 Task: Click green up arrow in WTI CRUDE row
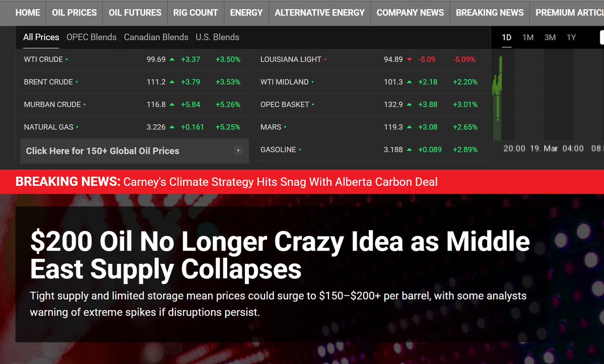172,59
